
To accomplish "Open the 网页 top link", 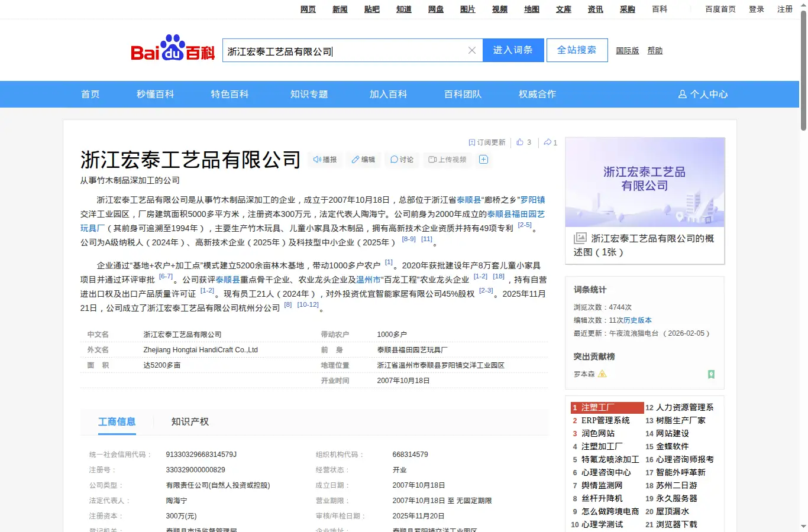I will tap(308, 9).
